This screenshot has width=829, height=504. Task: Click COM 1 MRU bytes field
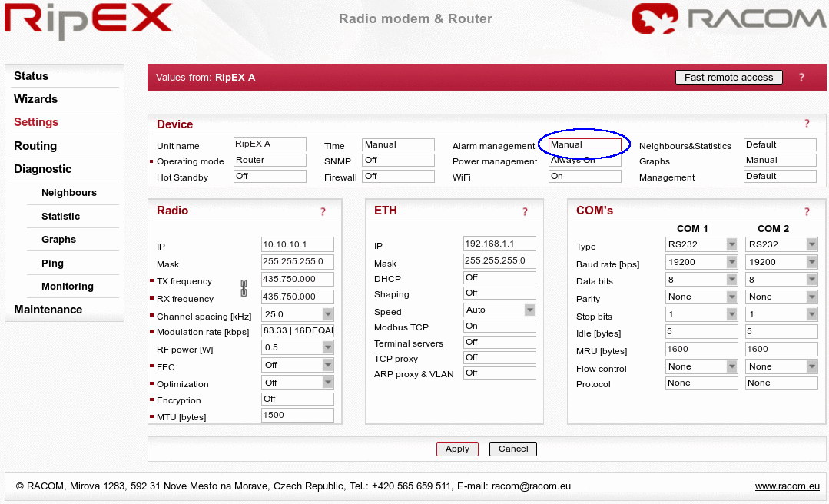pyautogui.click(x=701, y=349)
